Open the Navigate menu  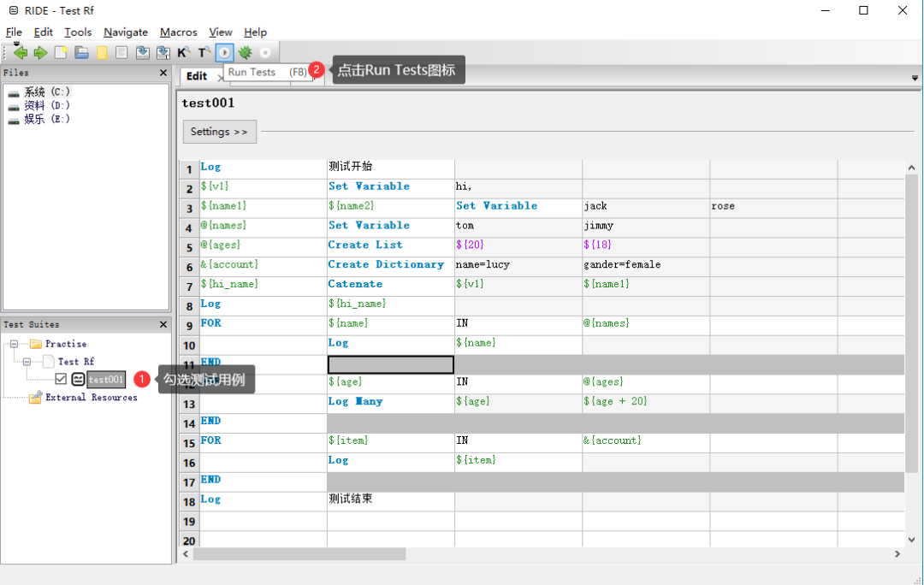126,32
